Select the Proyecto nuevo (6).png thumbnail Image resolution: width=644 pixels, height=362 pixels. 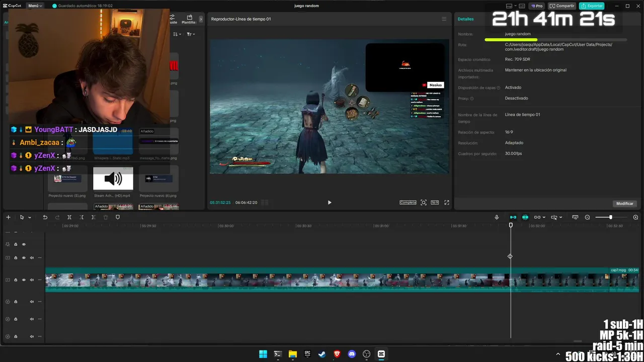point(158,178)
